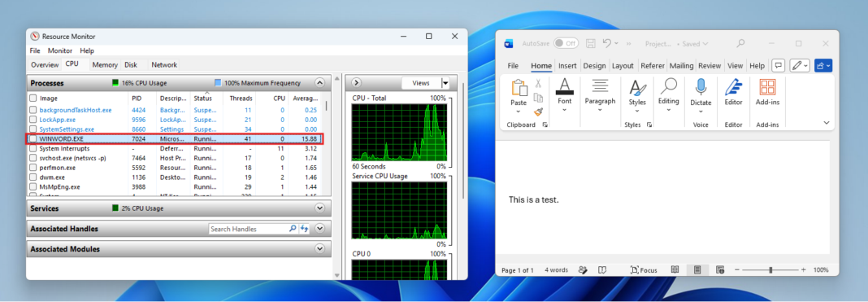Screen dimensions: 868x302
Task: Open the Insert ribbon tab in Word
Action: coord(567,65)
